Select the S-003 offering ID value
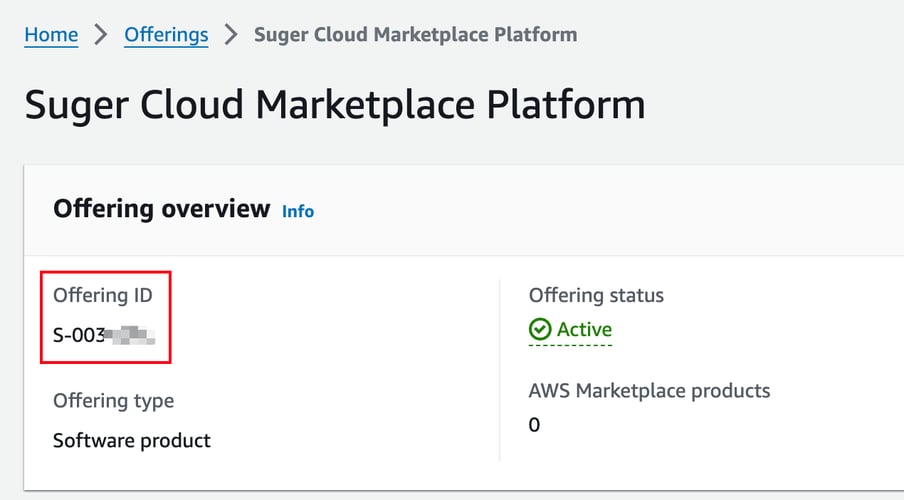 point(79,335)
